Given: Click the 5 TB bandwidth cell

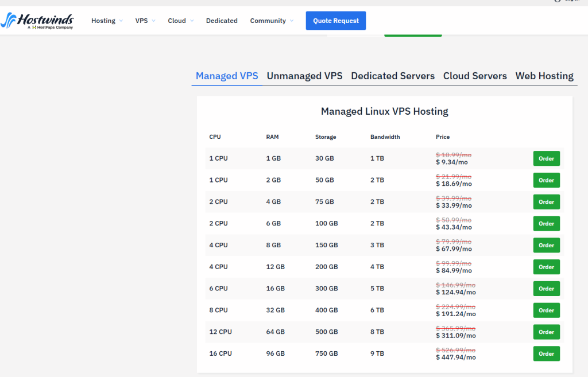Looking at the screenshot, I should click(377, 288).
